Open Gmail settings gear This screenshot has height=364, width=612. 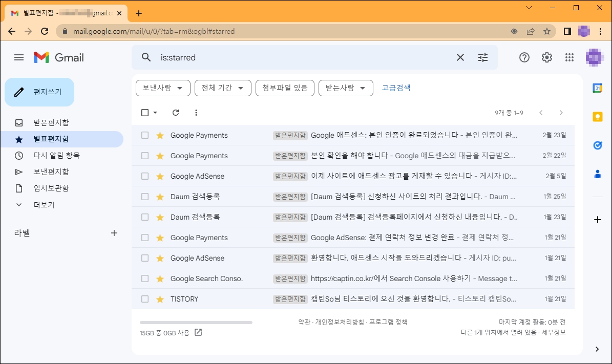[x=547, y=57]
